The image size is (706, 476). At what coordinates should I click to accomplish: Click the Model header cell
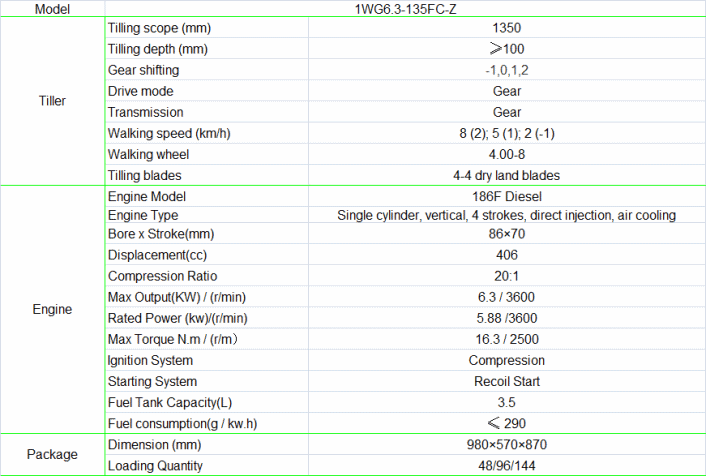(x=52, y=9)
